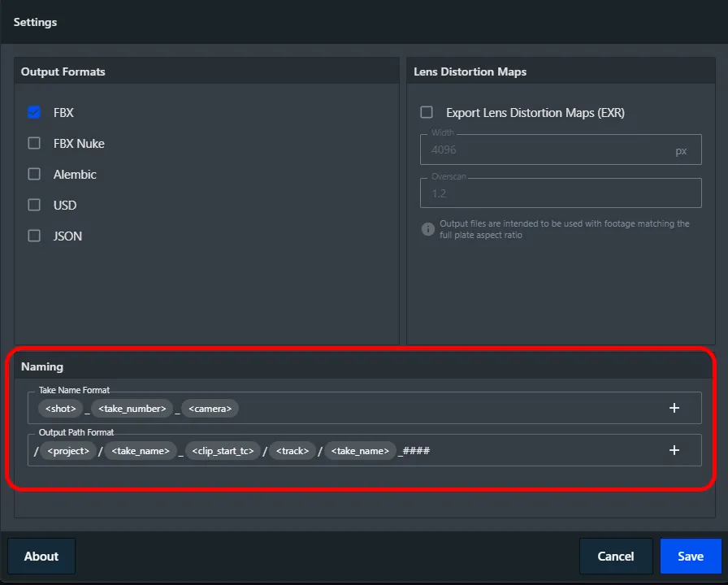Click the info icon beside the aspect ratio note
728x585 pixels.
[427, 229]
